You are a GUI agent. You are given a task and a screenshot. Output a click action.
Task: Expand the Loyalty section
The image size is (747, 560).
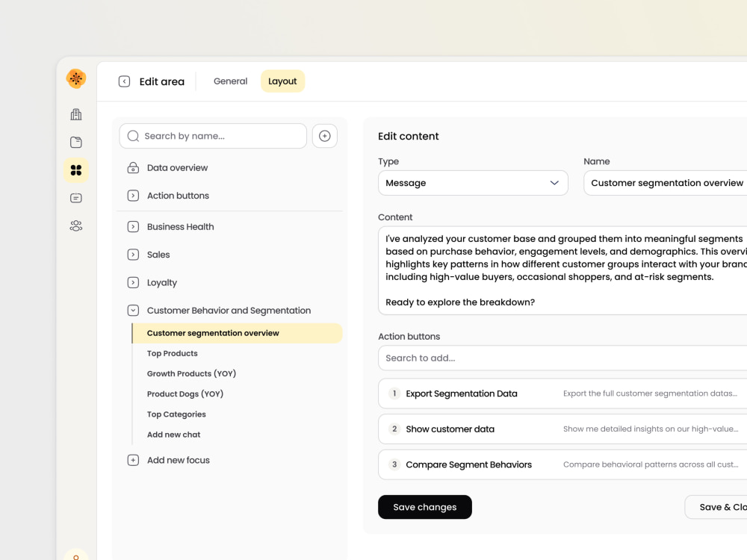[133, 282]
